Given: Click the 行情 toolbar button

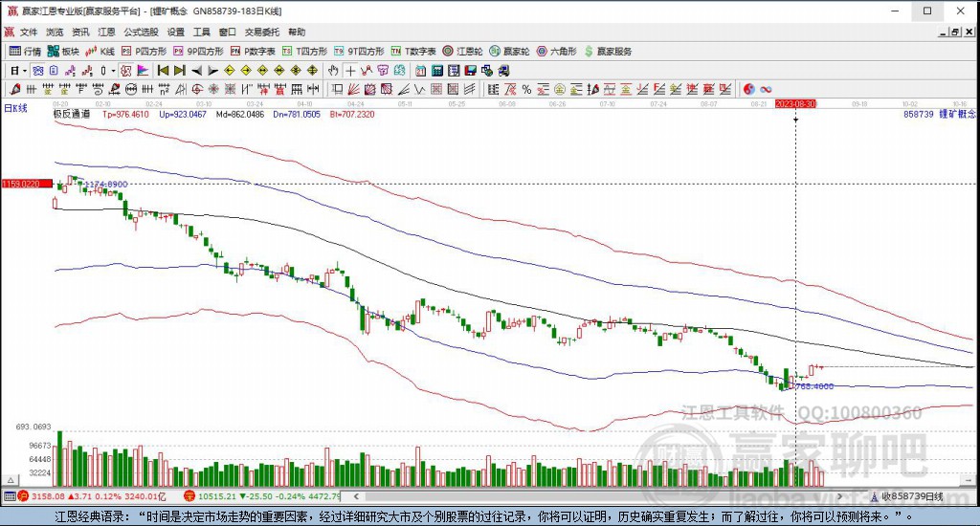Looking at the screenshot, I should click(x=25, y=52).
